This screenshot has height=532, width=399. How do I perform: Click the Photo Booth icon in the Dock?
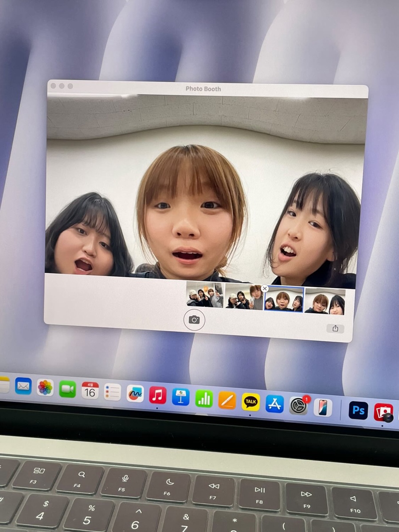[383, 412]
